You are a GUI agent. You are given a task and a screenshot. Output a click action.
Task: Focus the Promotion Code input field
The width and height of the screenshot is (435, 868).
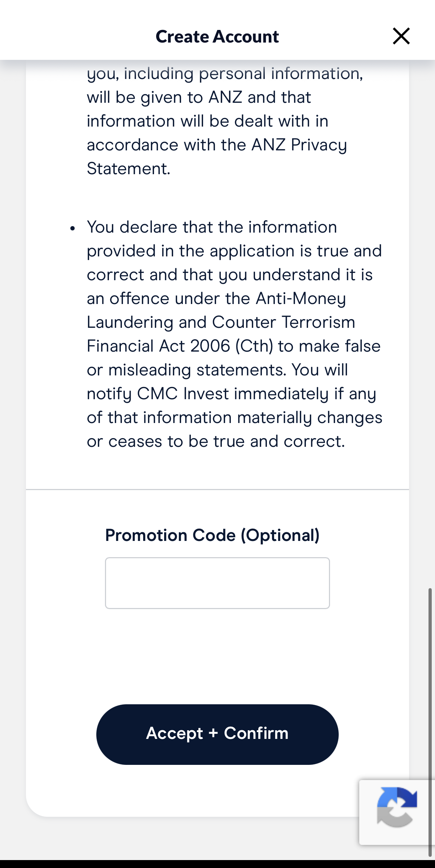[x=217, y=583]
